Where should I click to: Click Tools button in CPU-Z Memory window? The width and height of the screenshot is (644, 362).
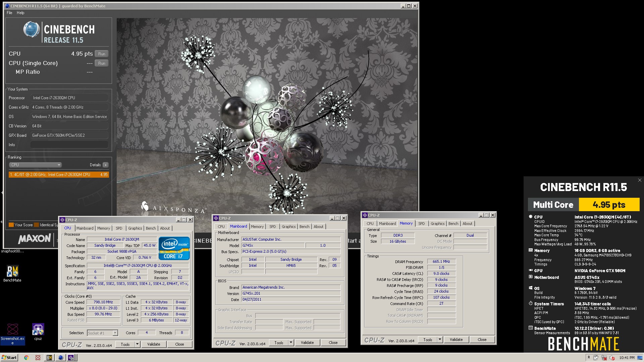428,340
